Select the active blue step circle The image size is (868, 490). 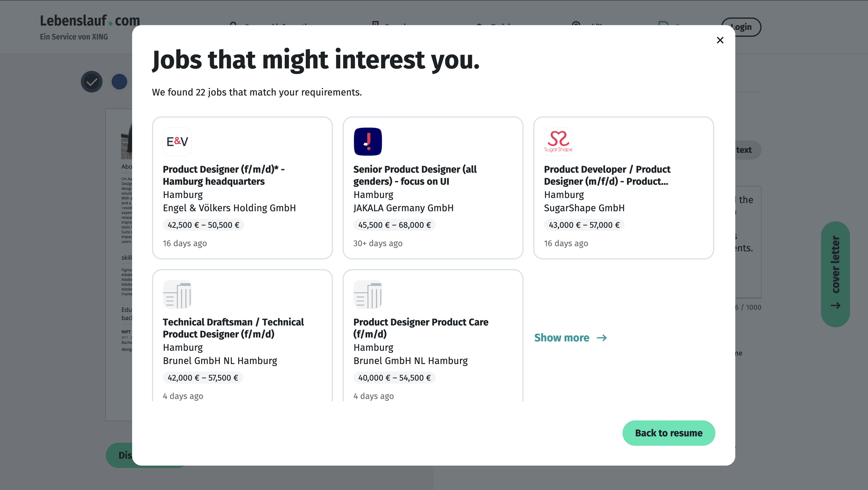pos(119,81)
